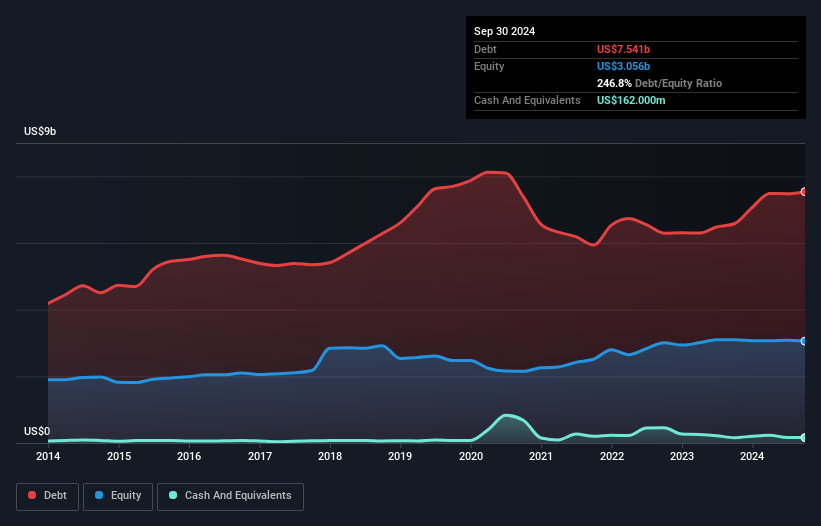Click the 2024 year label on axis
The image size is (821, 526).
pos(753,457)
